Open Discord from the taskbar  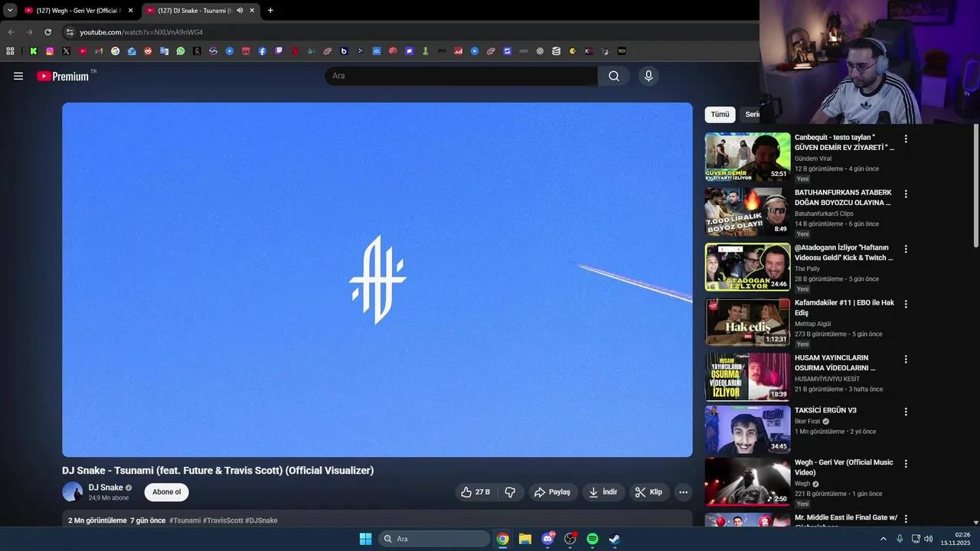547,539
